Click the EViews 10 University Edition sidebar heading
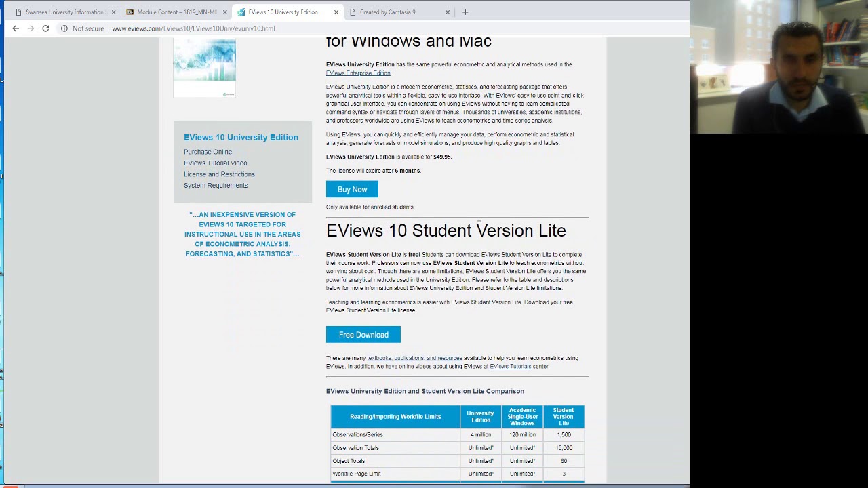 click(241, 137)
